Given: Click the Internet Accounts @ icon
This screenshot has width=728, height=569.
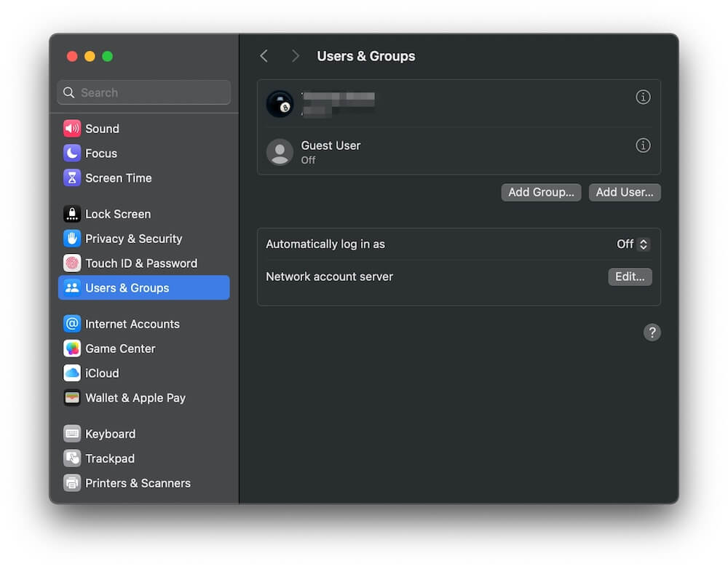Looking at the screenshot, I should (72, 324).
